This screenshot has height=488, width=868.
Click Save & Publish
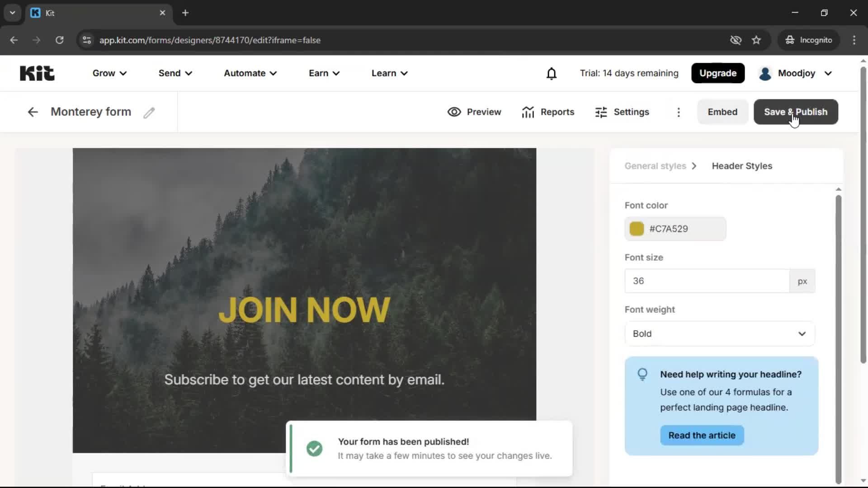click(795, 112)
